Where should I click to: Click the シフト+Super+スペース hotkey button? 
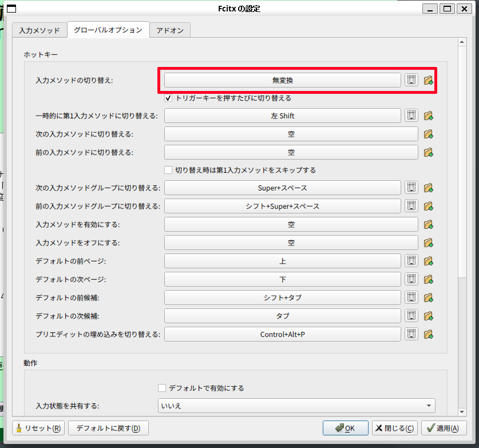[x=283, y=206]
